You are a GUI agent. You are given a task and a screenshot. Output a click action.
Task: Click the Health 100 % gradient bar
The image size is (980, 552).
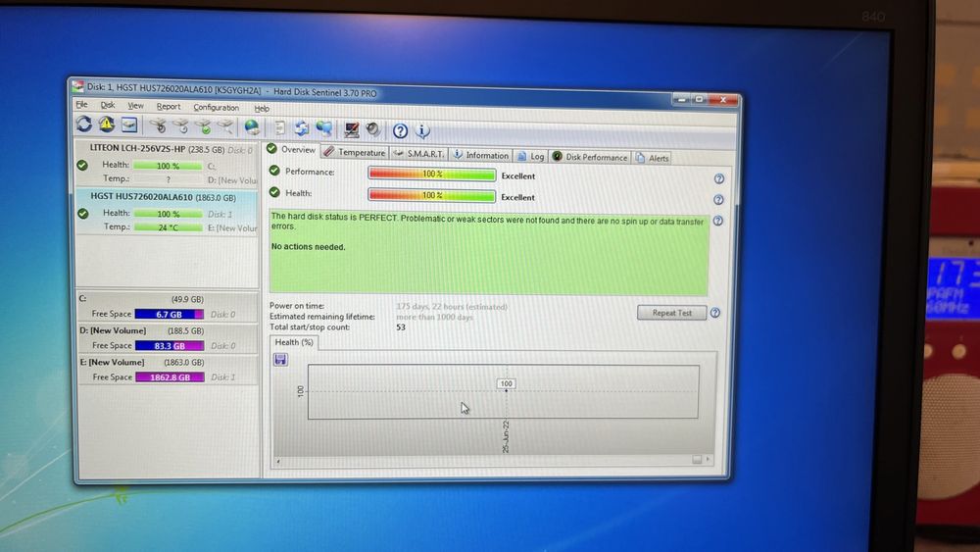tap(432, 195)
